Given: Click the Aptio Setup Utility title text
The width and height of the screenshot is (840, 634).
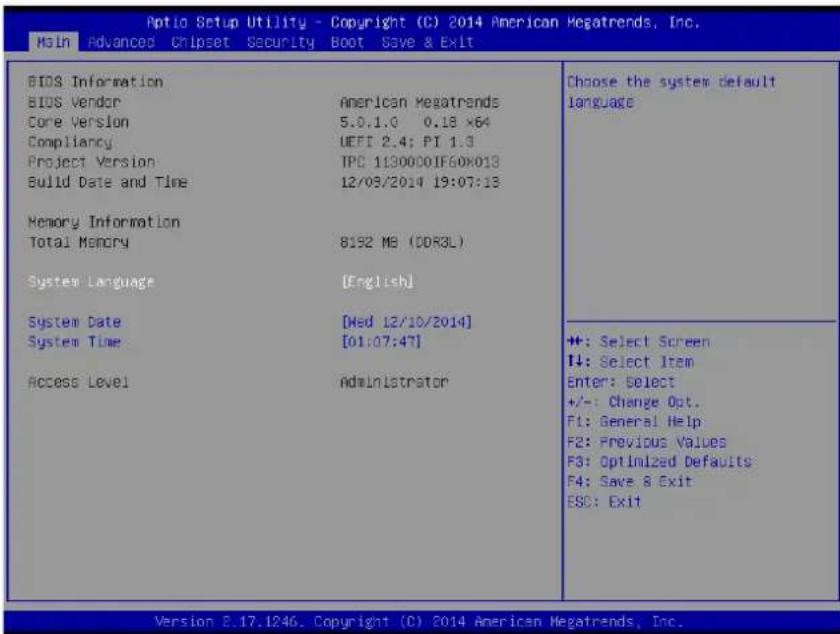Looking at the screenshot, I should pos(423,23).
